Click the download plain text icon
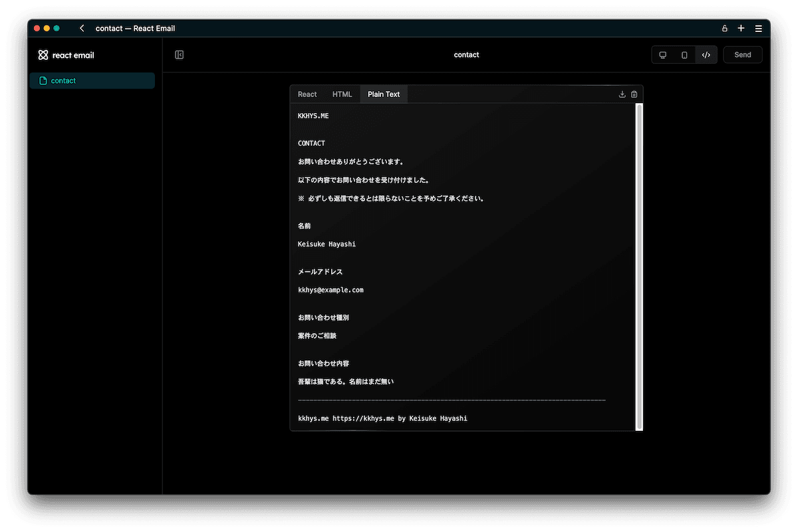 (622, 94)
